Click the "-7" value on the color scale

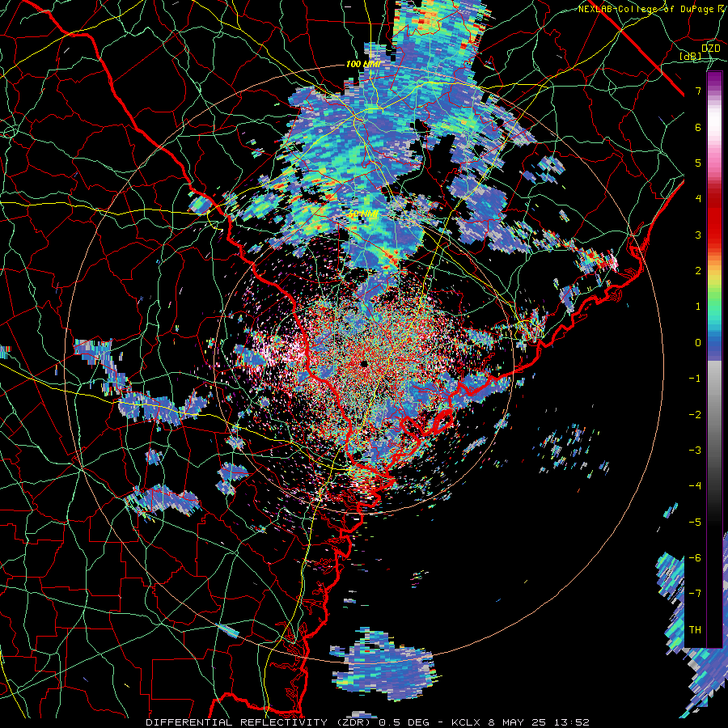pyautogui.click(x=695, y=594)
